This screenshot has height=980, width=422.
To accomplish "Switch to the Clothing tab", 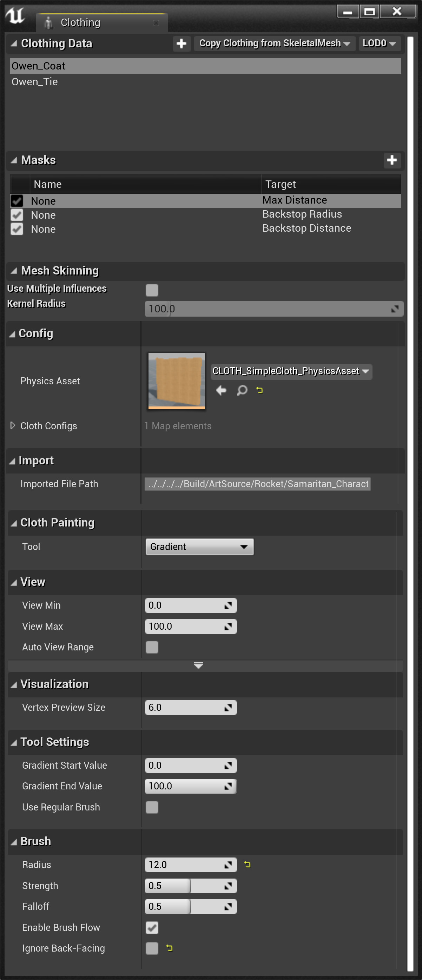I will click(80, 23).
